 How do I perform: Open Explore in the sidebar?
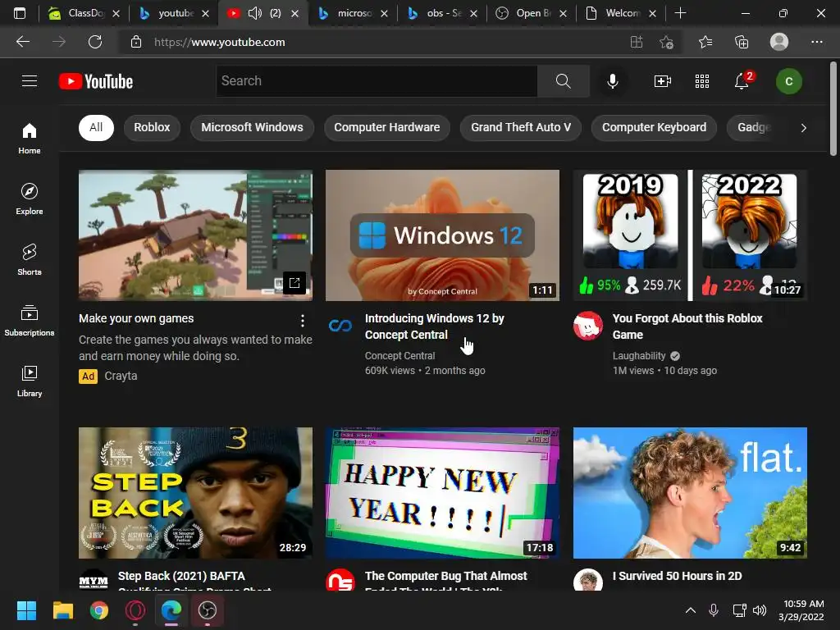(30, 199)
